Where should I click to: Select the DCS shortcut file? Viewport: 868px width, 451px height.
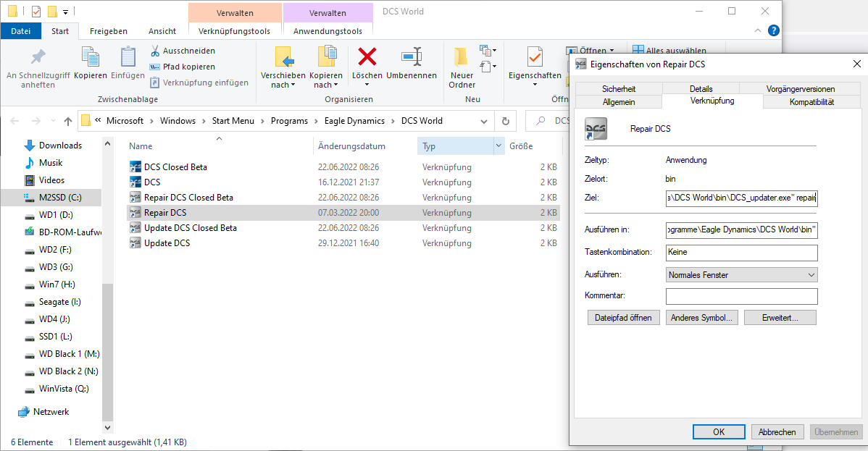[152, 182]
